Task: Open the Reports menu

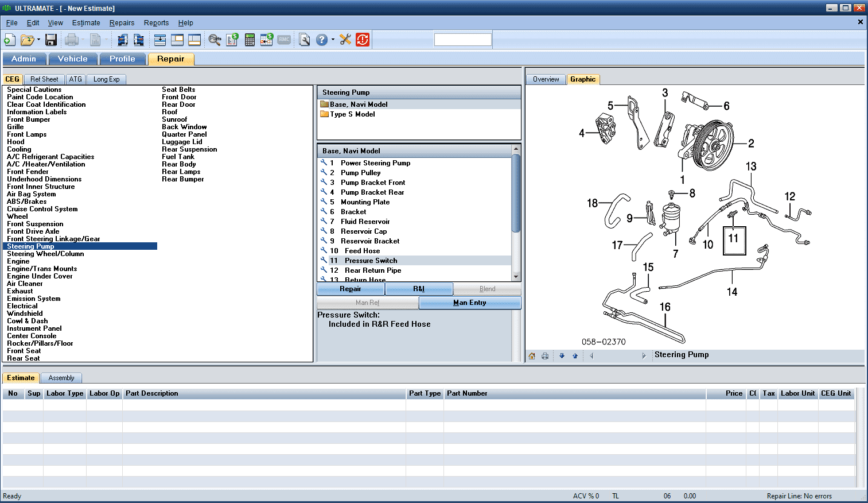Action: (156, 23)
